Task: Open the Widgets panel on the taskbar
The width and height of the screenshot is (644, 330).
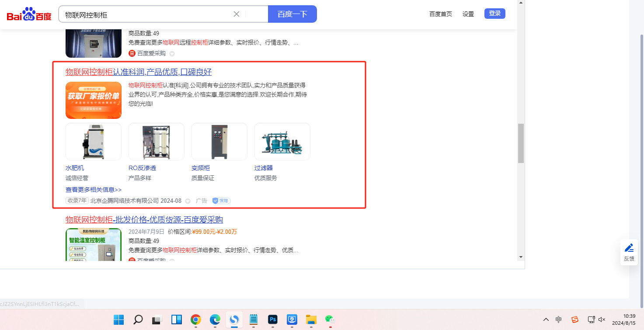Action: pos(176,320)
